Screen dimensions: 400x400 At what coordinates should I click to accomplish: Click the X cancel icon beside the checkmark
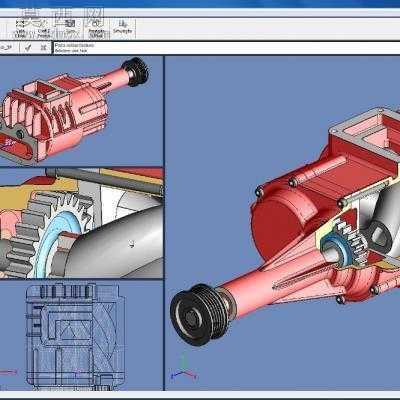coord(43,47)
